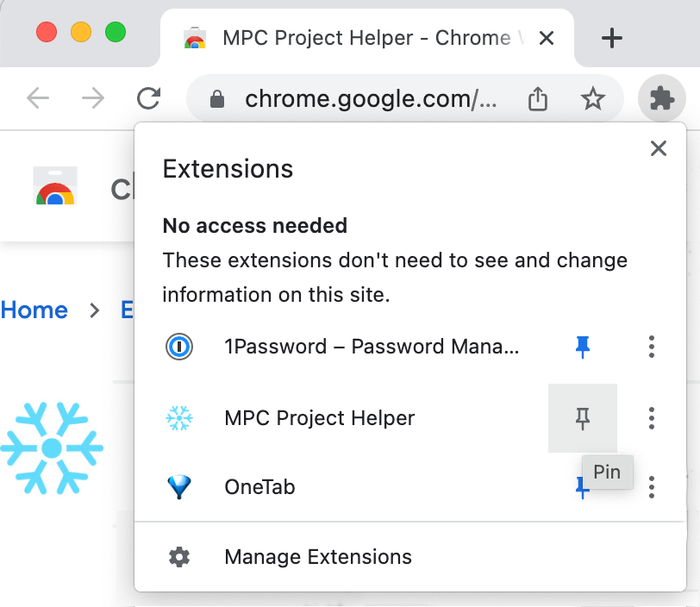Click the Share page icon in address bar
Viewport: 700px width, 607px height.
538,99
